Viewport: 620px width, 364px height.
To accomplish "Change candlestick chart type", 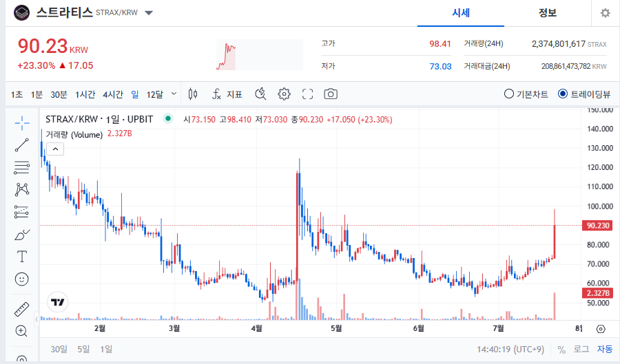I will 193,94.
